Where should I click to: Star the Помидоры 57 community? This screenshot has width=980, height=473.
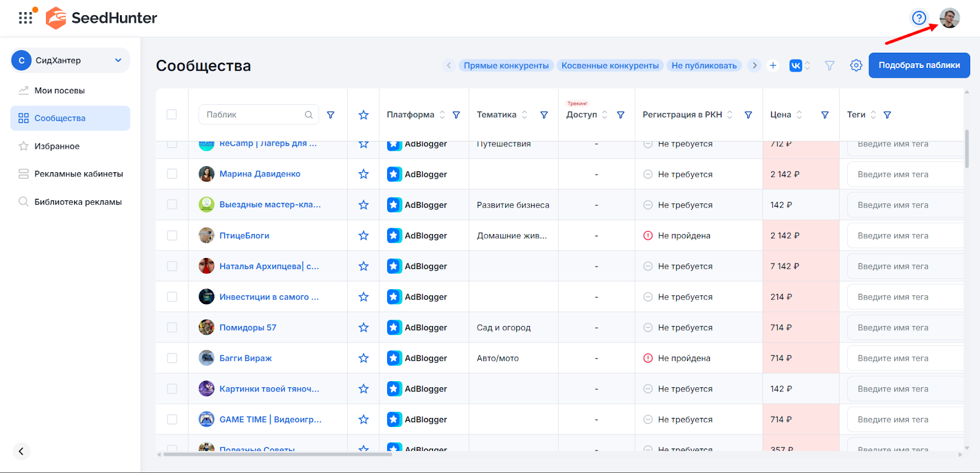[363, 328]
